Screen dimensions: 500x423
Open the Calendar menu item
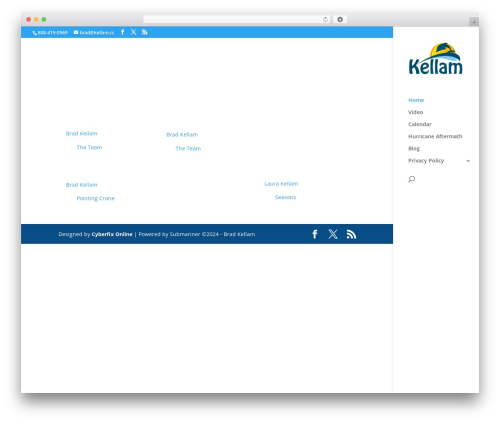pyautogui.click(x=420, y=124)
